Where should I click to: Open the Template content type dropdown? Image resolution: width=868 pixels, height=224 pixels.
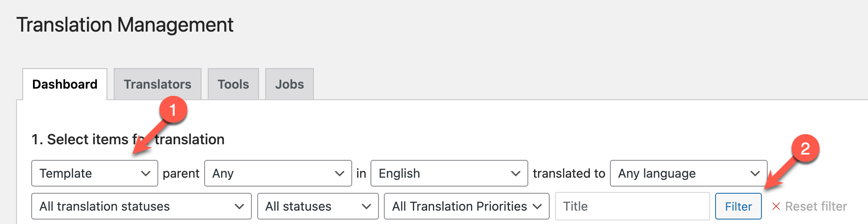click(x=95, y=173)
